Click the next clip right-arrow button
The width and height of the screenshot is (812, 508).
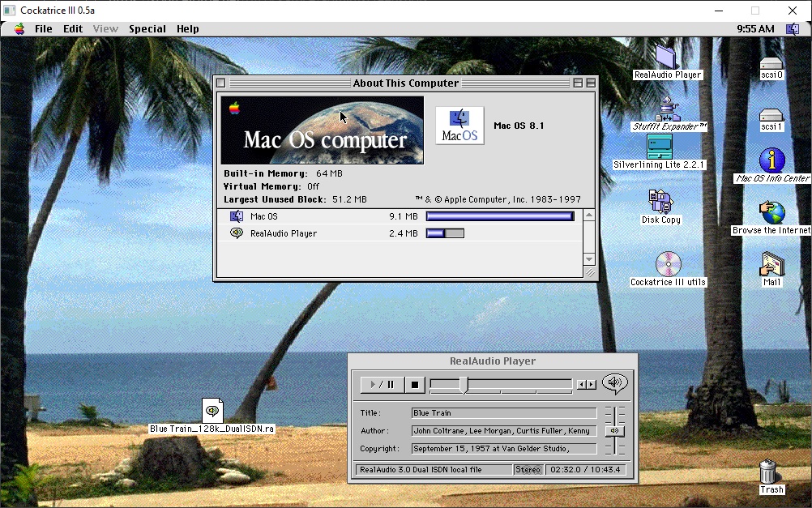point(592,385)
